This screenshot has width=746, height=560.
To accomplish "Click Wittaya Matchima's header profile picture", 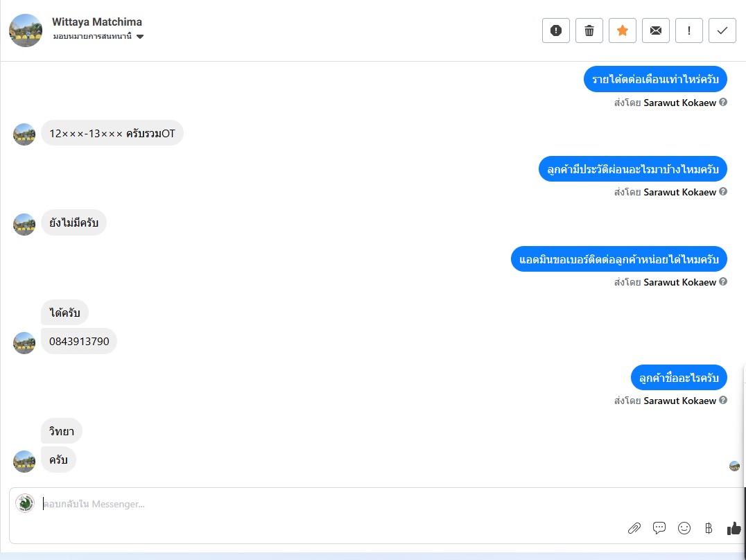I will [26, 30].
